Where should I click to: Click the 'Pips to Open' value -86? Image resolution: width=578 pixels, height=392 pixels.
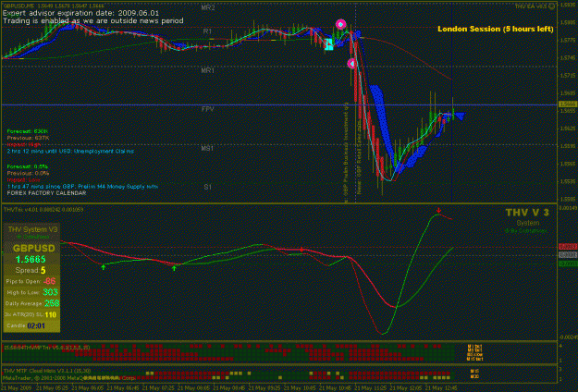coord(49,281)
